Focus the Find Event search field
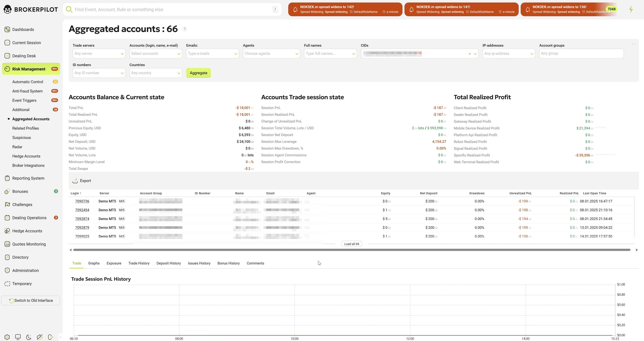The image size is (644, 341). tap(173, 9)
